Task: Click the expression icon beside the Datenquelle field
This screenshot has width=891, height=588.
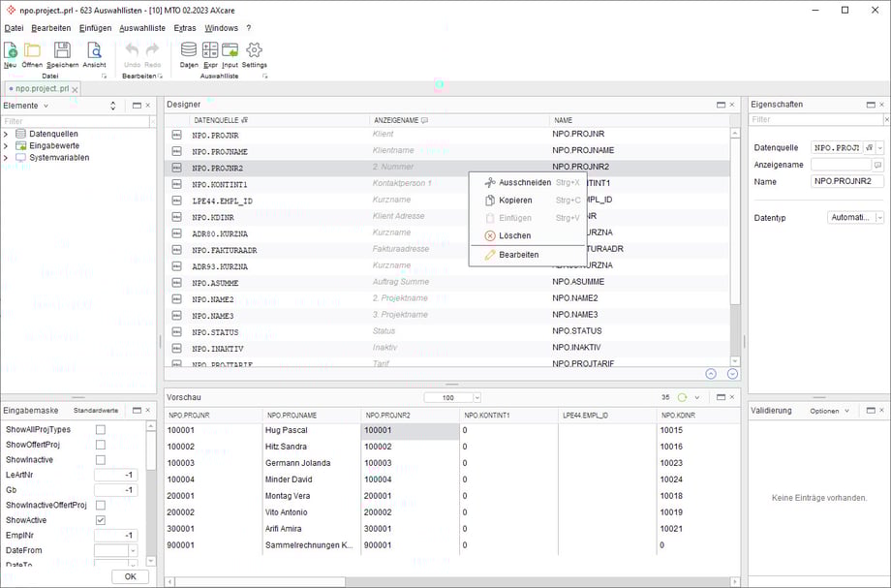Action: [869, 147]
